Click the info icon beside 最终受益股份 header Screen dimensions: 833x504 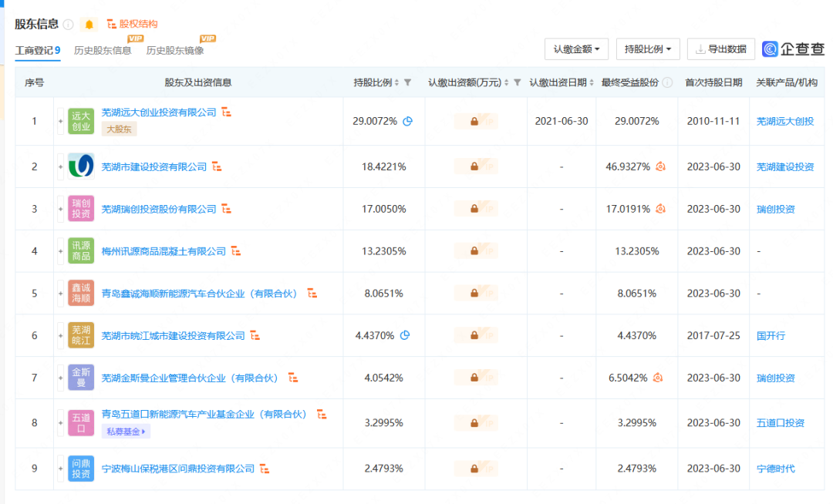point(667,82)
